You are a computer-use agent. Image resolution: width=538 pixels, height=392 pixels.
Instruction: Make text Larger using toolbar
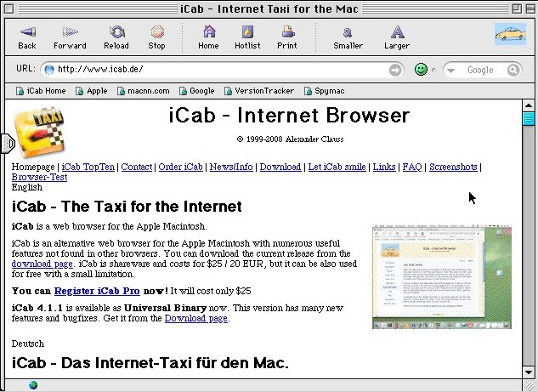tap(396, 37)
